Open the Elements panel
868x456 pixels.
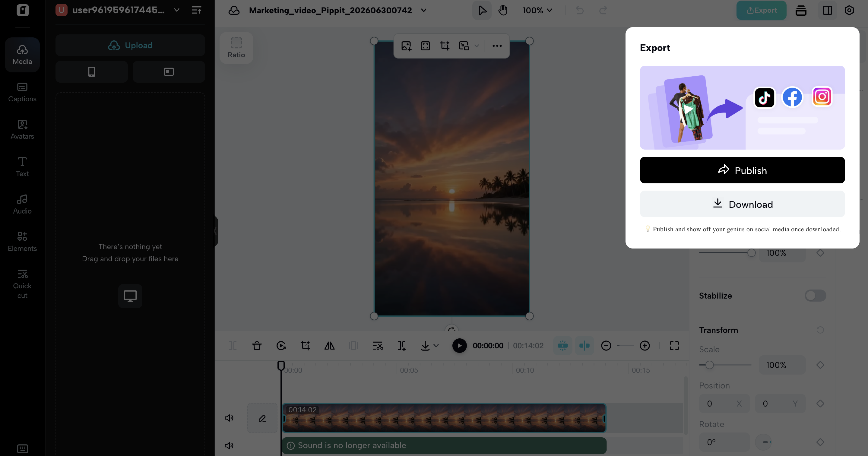click(22, 242)
